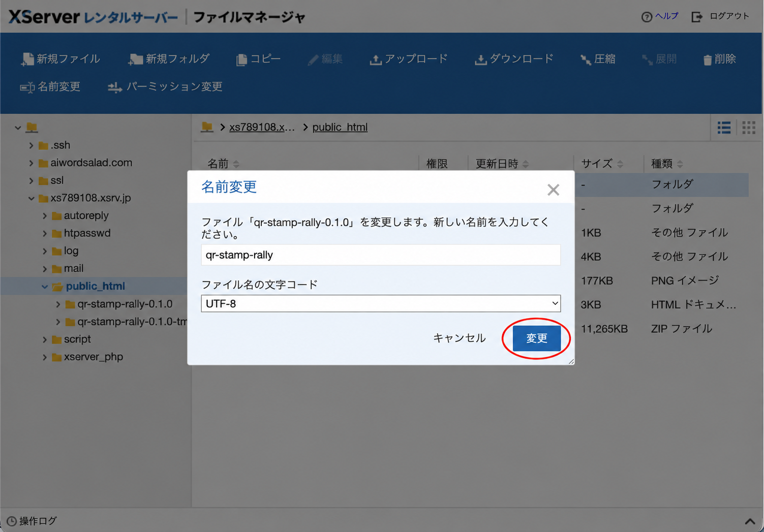Click the root folder breadcrumb icon
The height and width of the screenshot is (532, 764).
207,127
